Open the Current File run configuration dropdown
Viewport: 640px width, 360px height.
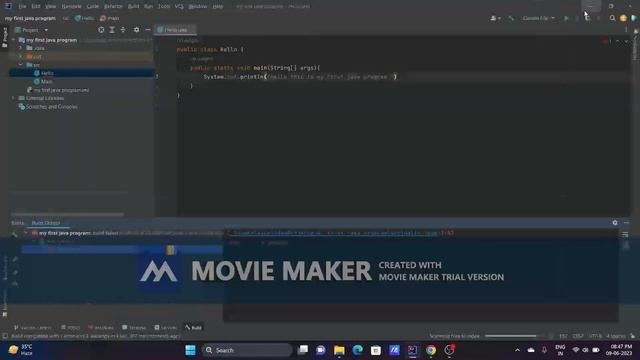tap(539, 18)
